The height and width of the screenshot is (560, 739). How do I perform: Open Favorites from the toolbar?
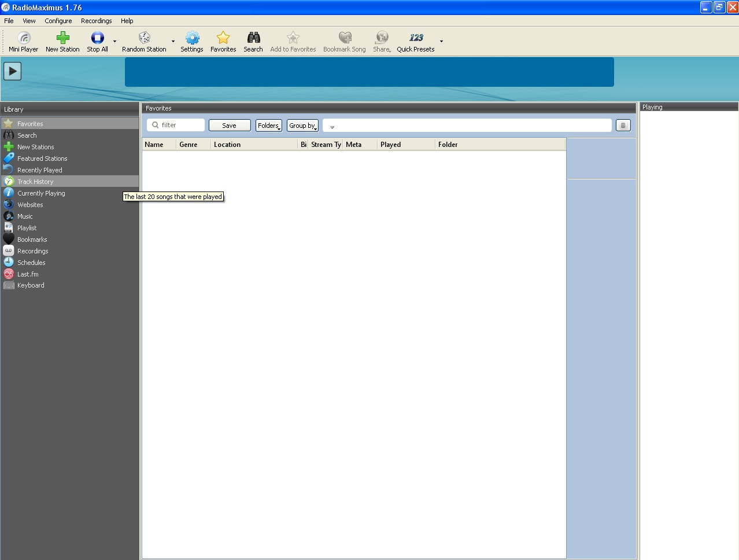(223, 42)
